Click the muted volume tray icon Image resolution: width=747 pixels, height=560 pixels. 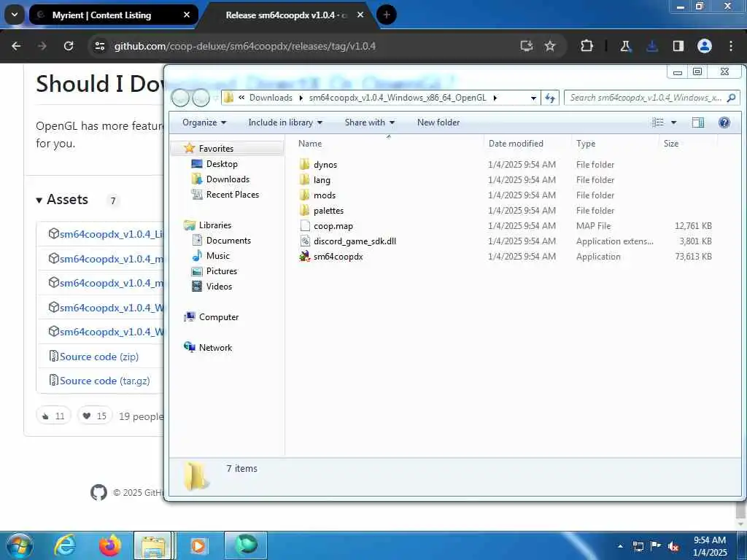point(673,546)
